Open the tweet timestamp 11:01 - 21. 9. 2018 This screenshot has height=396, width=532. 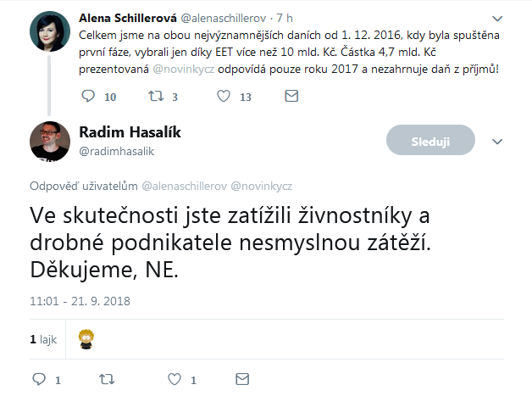coord(80,300)
